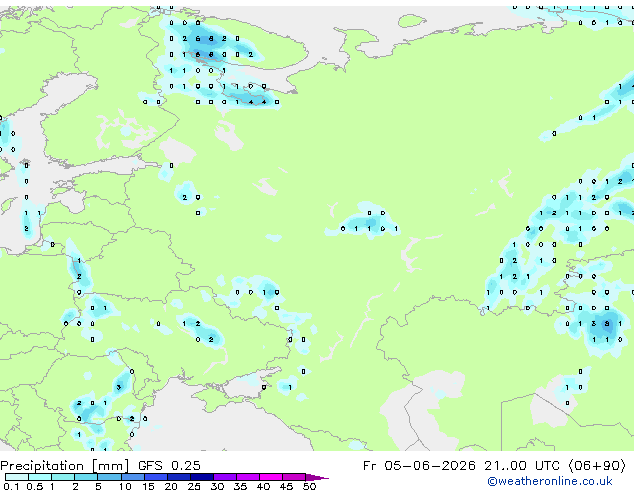Click the "10" legend scale label
This screenshot has width=634, height=490.
point(125,486)
